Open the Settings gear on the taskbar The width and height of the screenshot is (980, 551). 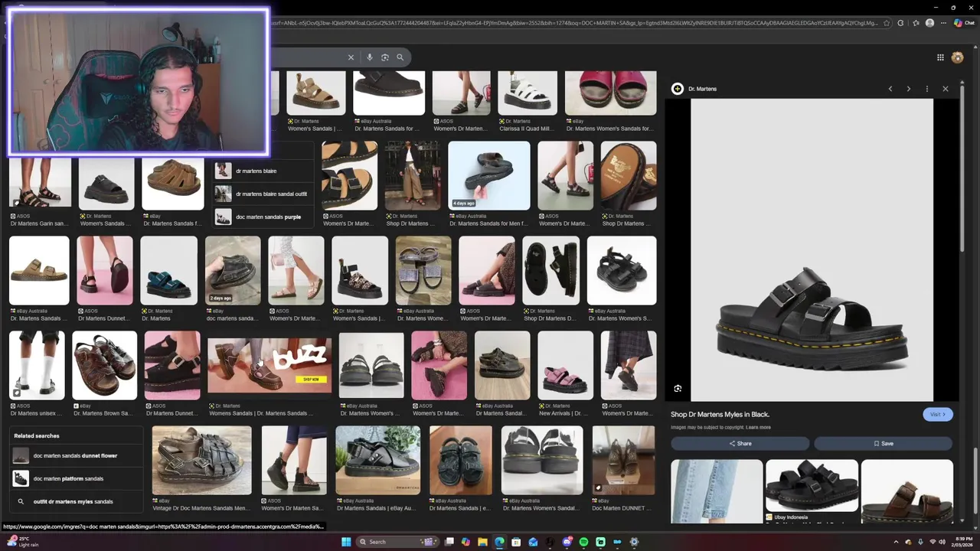634,542
